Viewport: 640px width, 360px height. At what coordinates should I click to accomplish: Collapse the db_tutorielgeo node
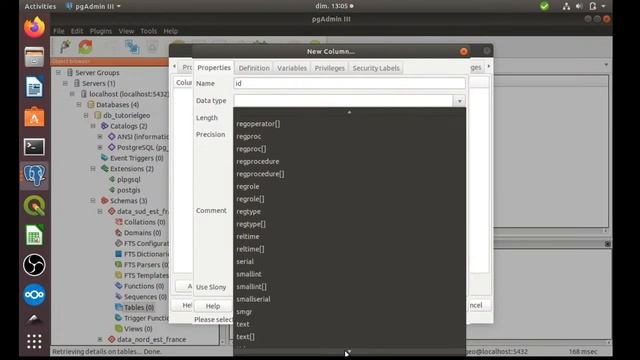click(86, 116)
